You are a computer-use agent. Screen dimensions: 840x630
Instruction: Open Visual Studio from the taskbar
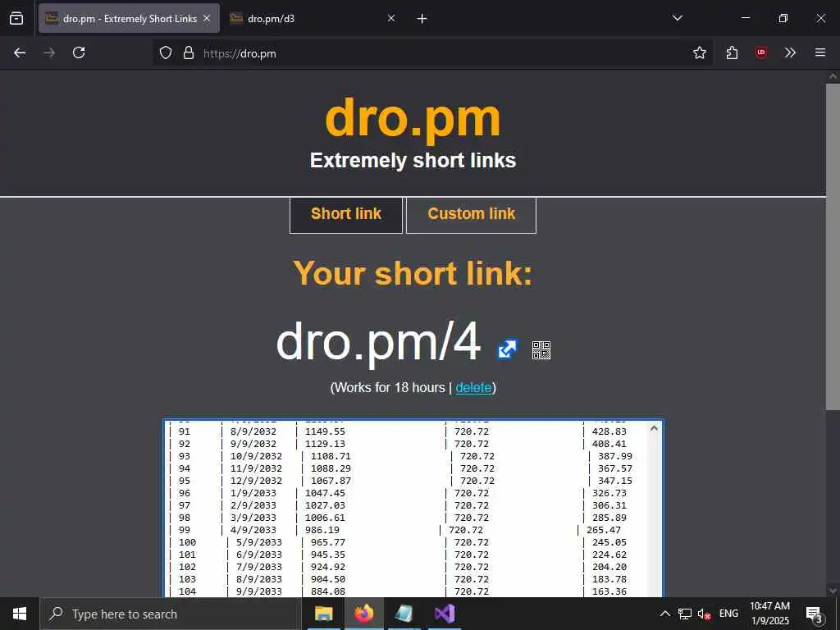[445, 614]
